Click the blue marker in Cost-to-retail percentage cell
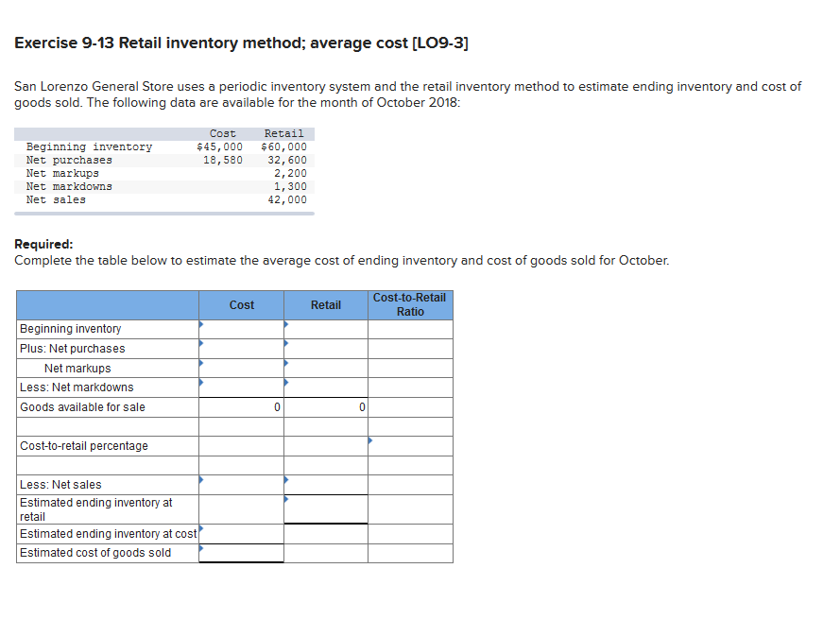This screenshot has height=637, width=840. (370, 441)
